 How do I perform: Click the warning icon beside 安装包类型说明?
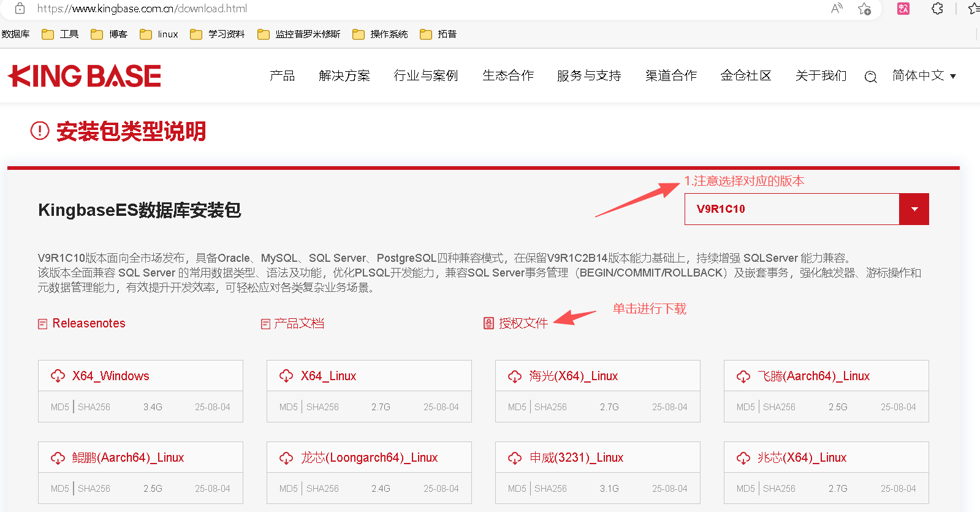(x=40, y=131)
